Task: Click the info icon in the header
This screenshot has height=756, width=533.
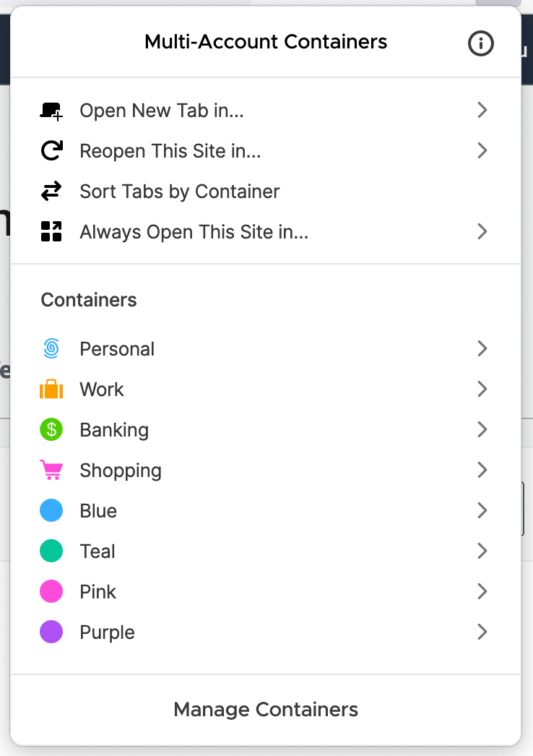Action: click(x=480, y=43)
